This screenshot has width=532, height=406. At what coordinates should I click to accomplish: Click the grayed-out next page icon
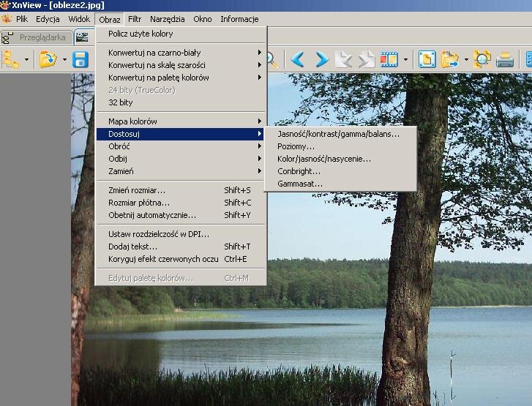[367, 59]
